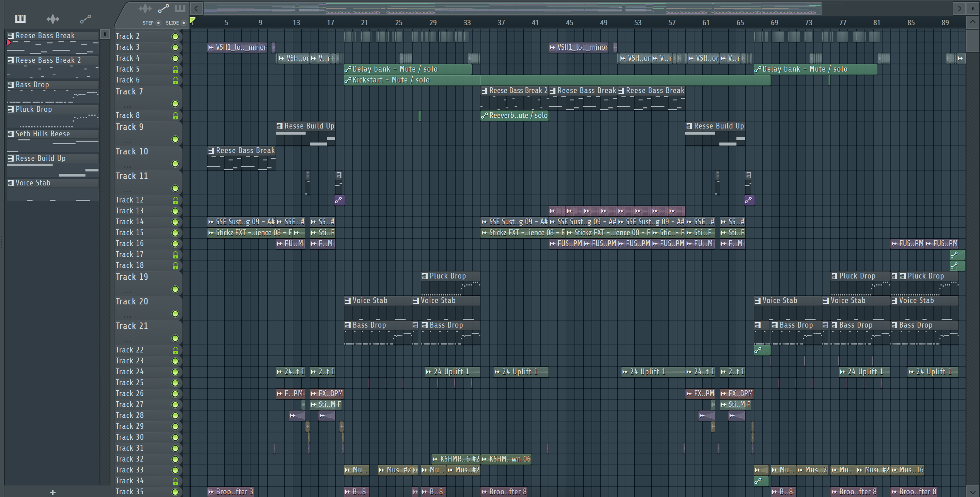Image resolution: width=980 pixels, height=497 pixels.
Task: Show audio clips in the picker panel
Action: pyautogui.click(x=52, y=19)
